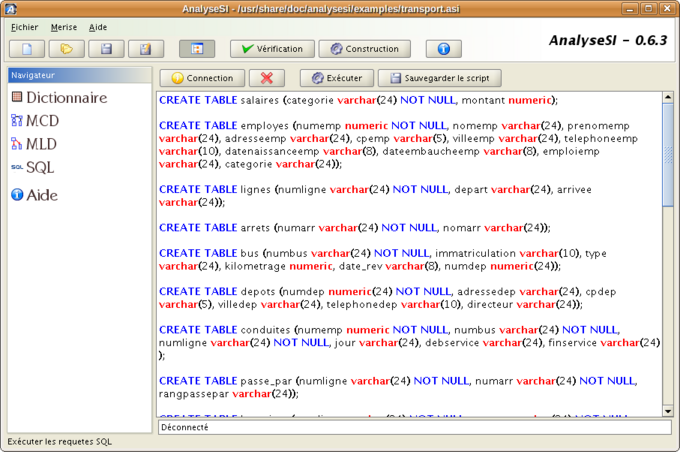Viewport: 680px width, 452px height.
Task: Select SQL in the navigator
Action: coord(33,167)
